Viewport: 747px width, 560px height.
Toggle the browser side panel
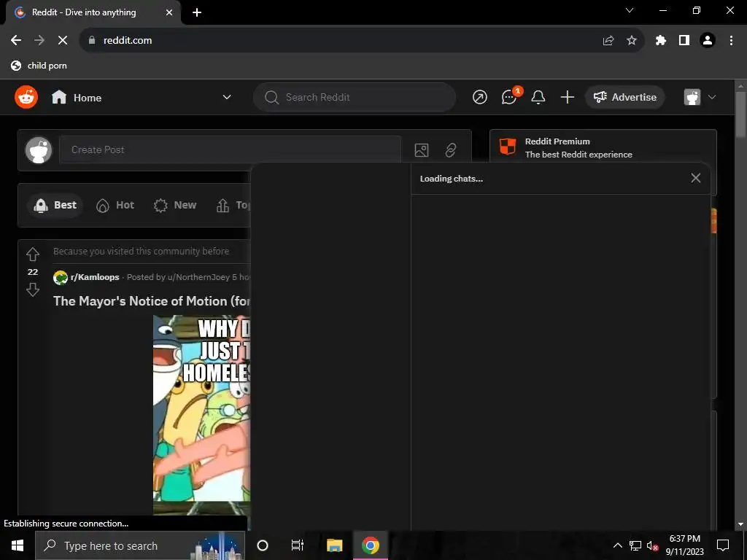click(x=684, y=41)
